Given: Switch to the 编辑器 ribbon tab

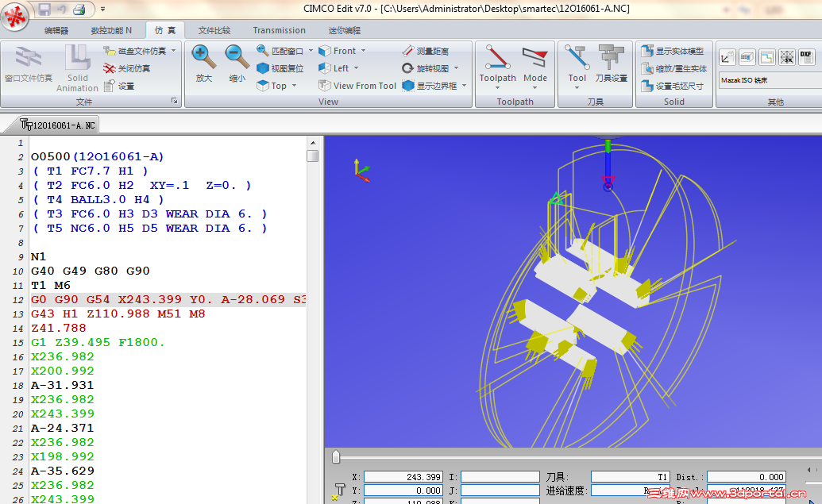Looking at the screenshot, I should (x=56, y=30).
